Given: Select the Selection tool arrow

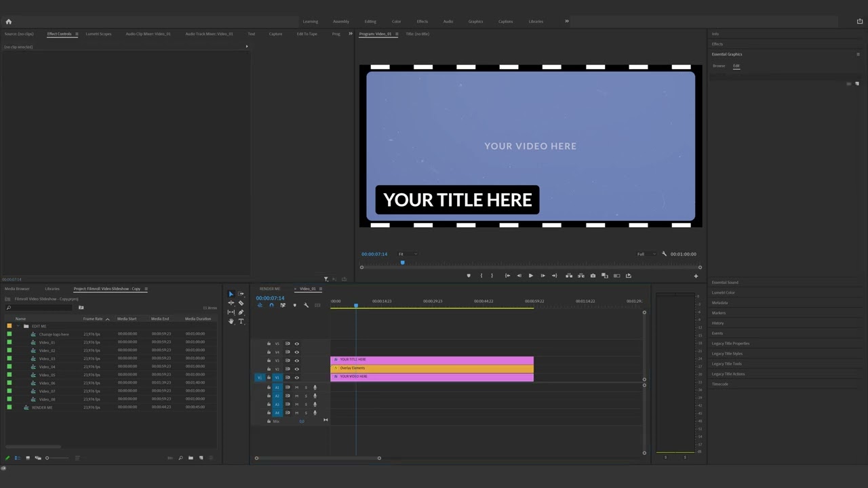Looking at the screenshot, I should (231, 294).
